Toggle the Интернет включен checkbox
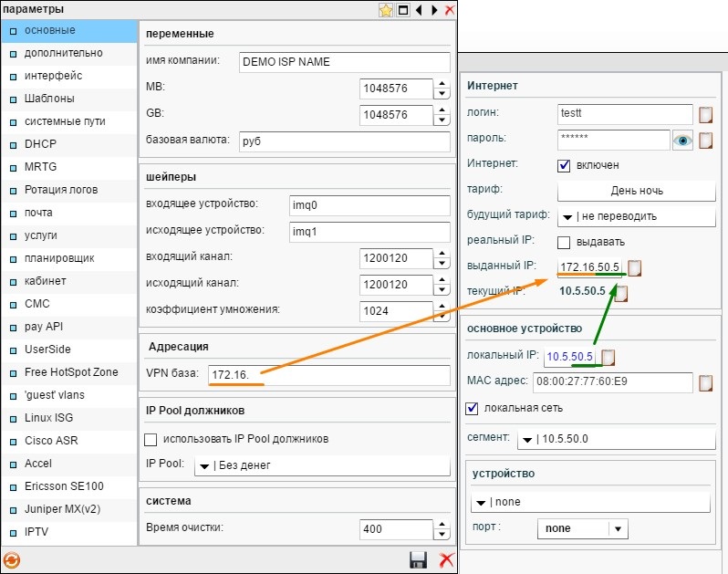Screen dimensions: 728x574 [x=564, y=165]
